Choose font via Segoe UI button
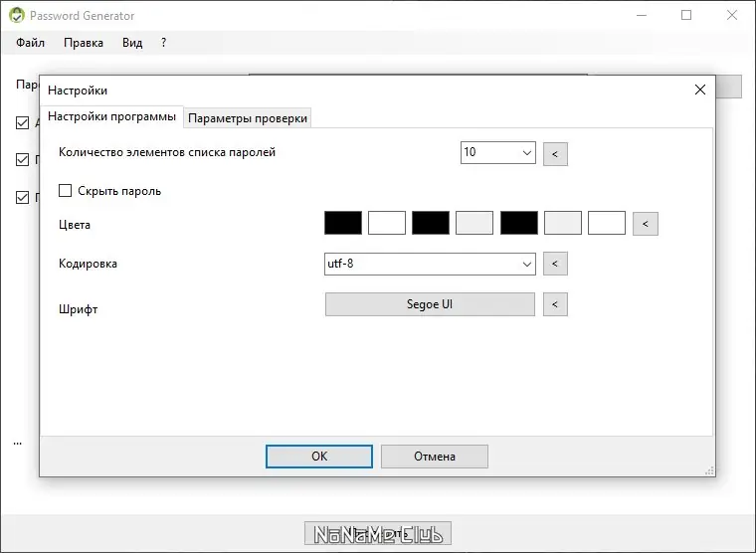The image size is (756, 553). (430, 304)
